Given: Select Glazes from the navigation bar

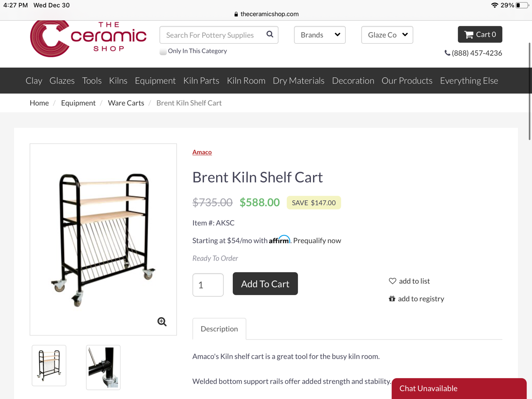Looking at the screenshot, I should 62,80.
